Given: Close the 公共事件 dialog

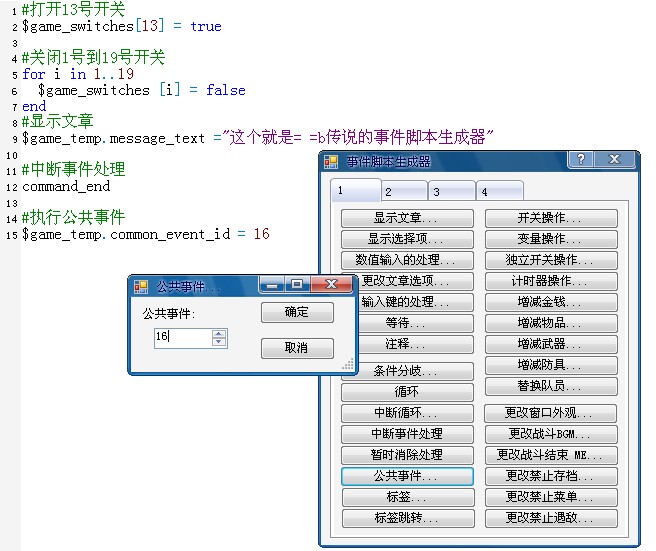Looking at the screenshot, I should (x=331, y=284).
